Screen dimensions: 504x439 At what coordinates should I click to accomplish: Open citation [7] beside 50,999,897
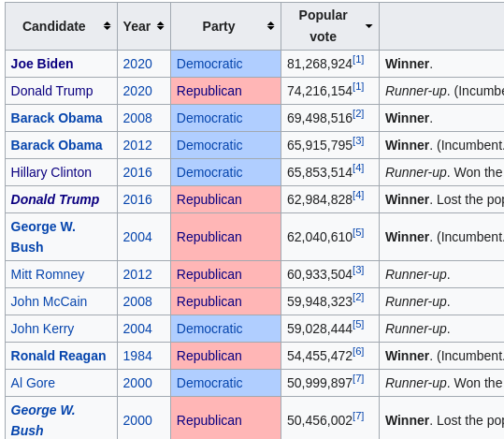pyautogui.click(x=358, y=379)
